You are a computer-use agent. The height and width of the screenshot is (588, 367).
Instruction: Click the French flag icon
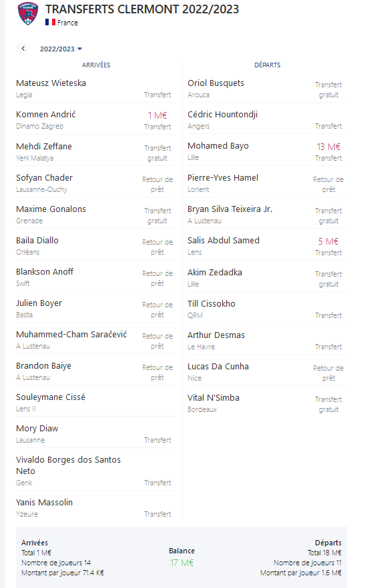(50, 22)
